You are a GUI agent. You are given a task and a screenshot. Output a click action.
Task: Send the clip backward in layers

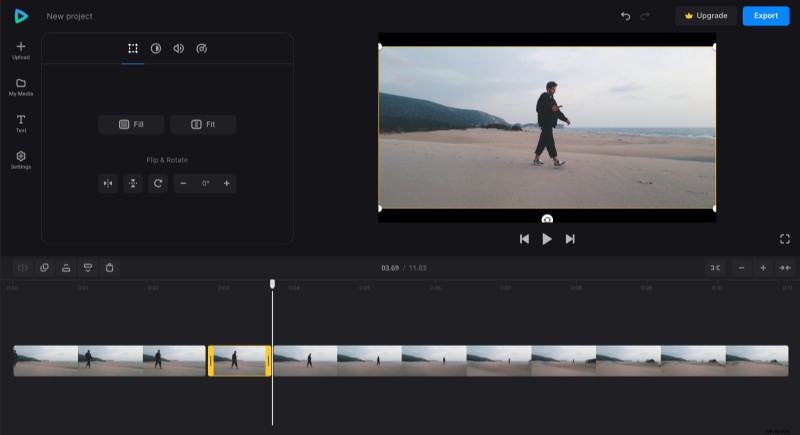[x=88, y=268]
